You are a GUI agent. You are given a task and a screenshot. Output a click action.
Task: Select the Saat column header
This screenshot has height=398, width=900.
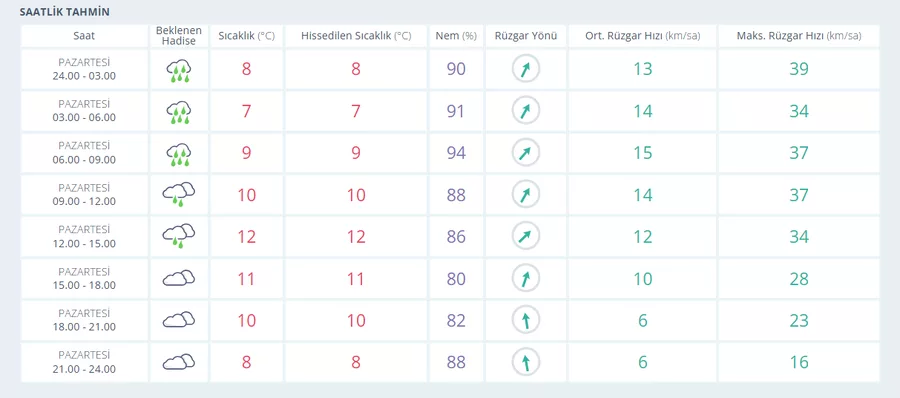pyautogui.click(x=84, y=36)
